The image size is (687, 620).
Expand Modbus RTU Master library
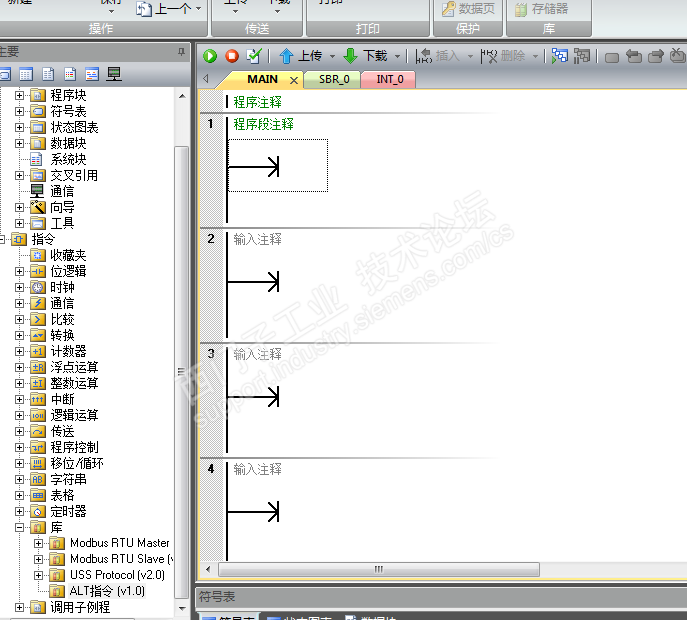pyautogui.click(x=39, y=543)
